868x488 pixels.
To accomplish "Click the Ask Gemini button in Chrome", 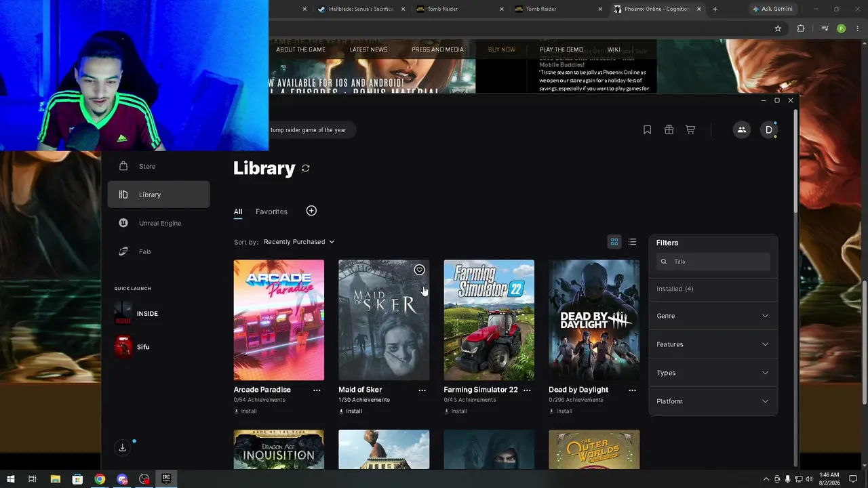I will (x=772, y=9).
